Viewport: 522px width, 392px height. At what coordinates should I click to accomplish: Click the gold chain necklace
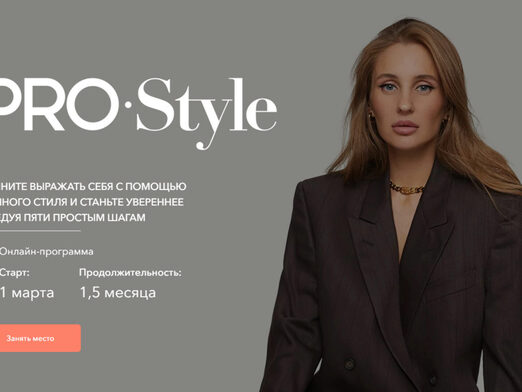tap(407, 188)
